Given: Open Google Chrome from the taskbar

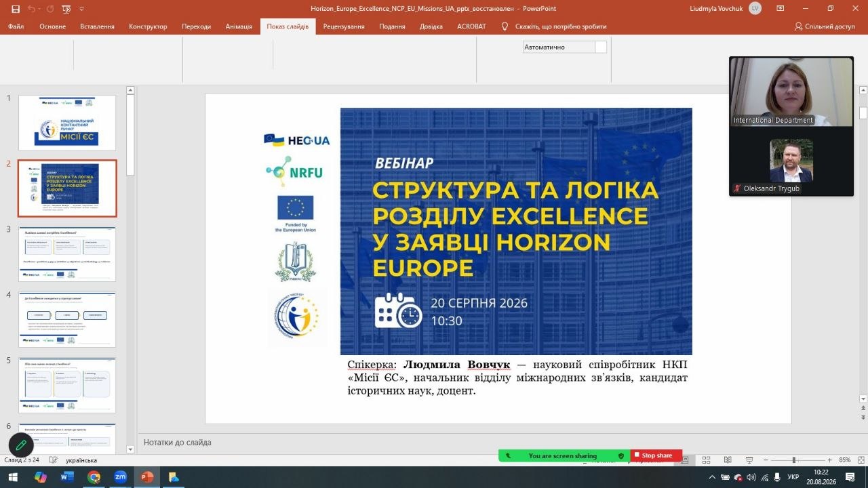Looking at the screenshot, I should coord(94,477).
